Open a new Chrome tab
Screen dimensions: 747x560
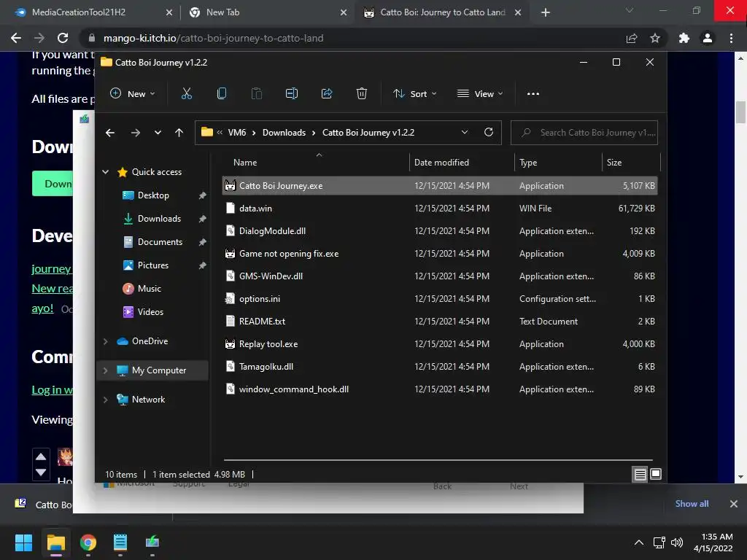pos(546,12)
